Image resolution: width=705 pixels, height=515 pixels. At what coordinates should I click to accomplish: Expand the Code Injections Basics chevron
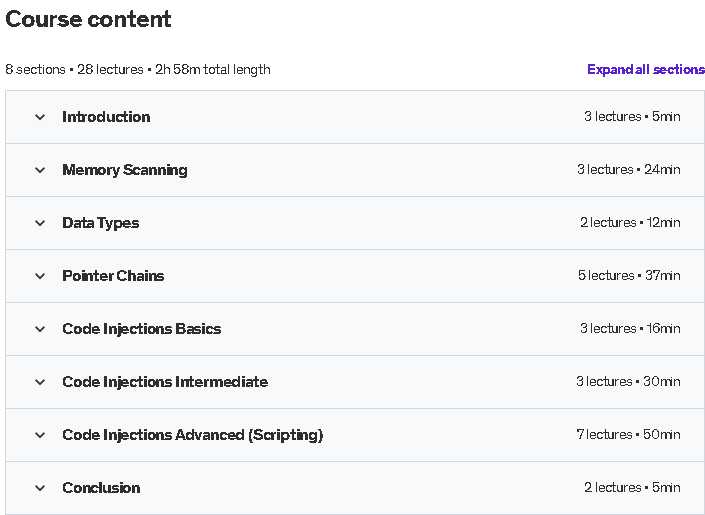point(40,329)
